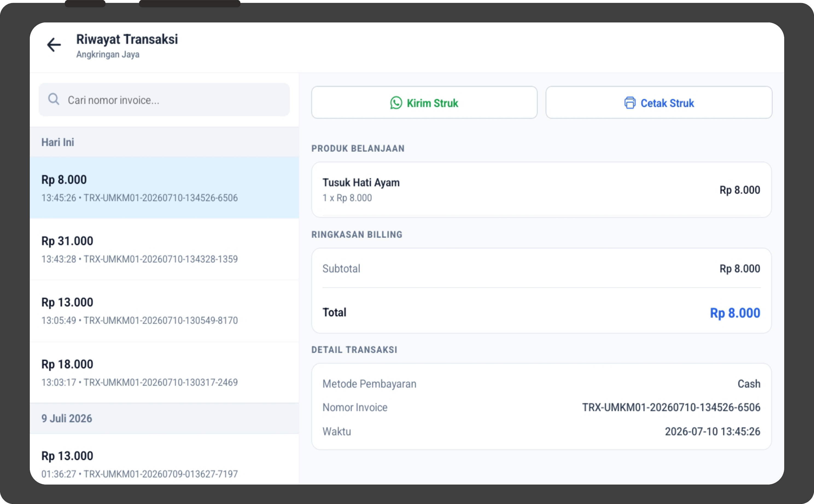Click the Cash payment method value
The width and height of the screenshot is (814, 504).
pos(749,384)
